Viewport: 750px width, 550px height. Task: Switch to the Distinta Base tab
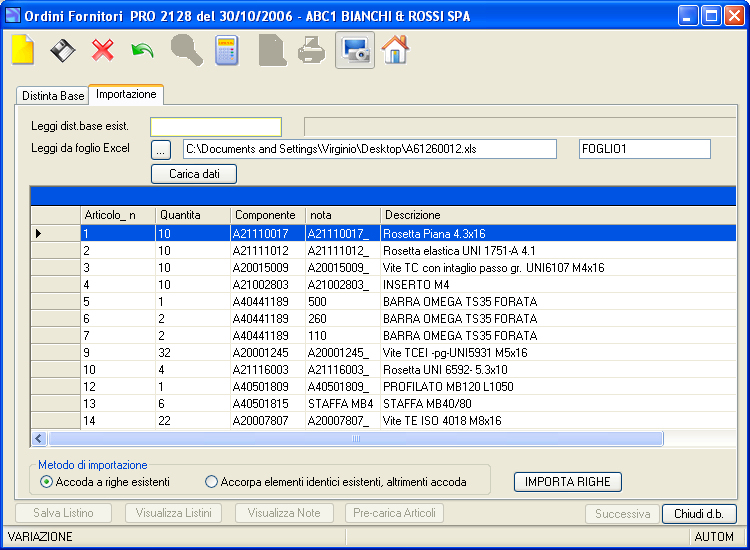[53, 96]
